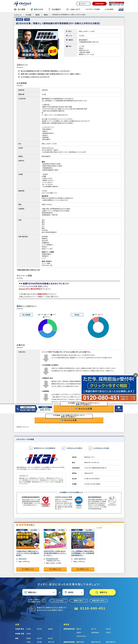Click the round phone icon in the footer
138x644 pixels.
(x=32, y=609)
